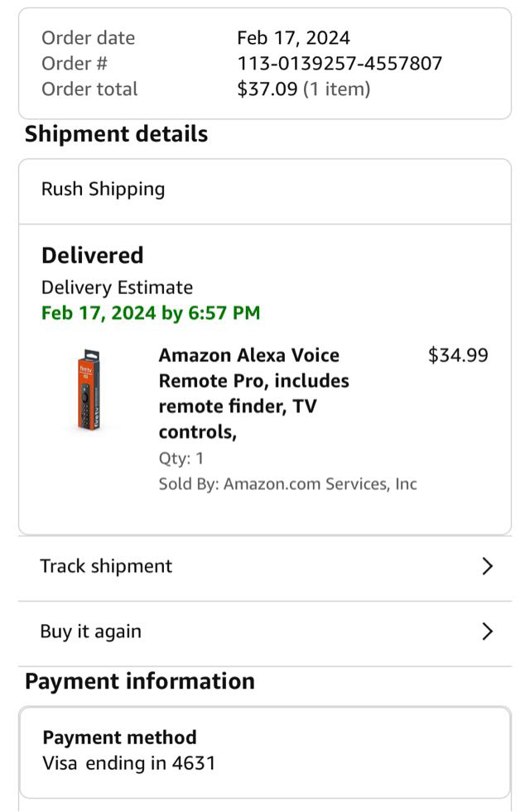Click the $34.99 item price

[458, 356]
